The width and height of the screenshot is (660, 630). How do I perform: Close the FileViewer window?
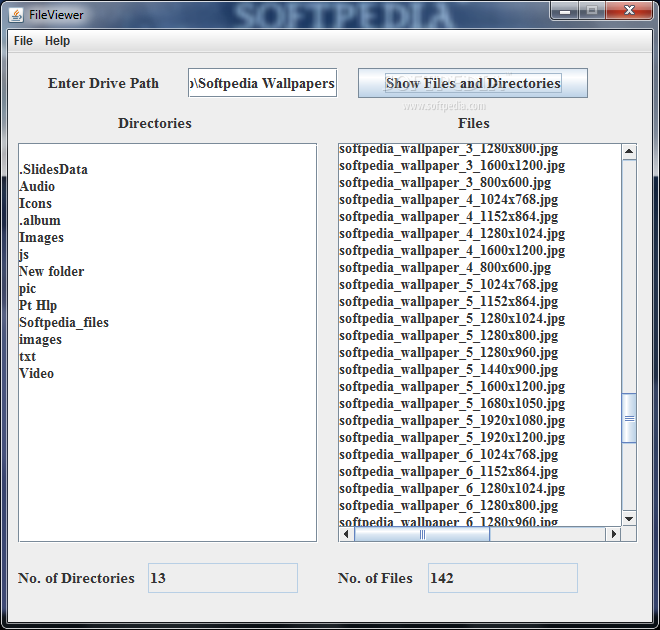(629, 11)
